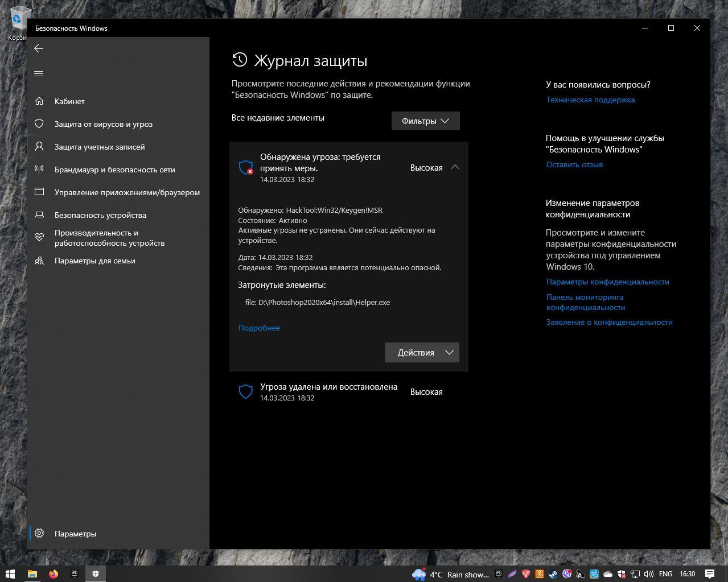The width and height of the screenshot is (728, 582).
Task: Open the Windows Start menu
Action: (10, 573)
